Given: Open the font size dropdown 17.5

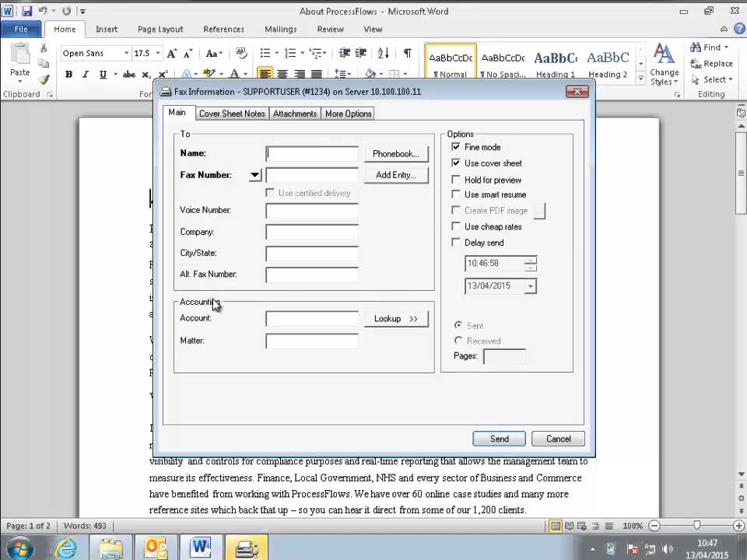Looking at the screenshot, I should tap(158, 53).
